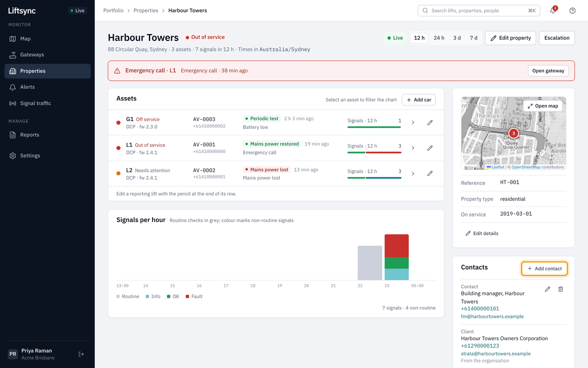Click the sign out icon beside Priya Raman

81,354
